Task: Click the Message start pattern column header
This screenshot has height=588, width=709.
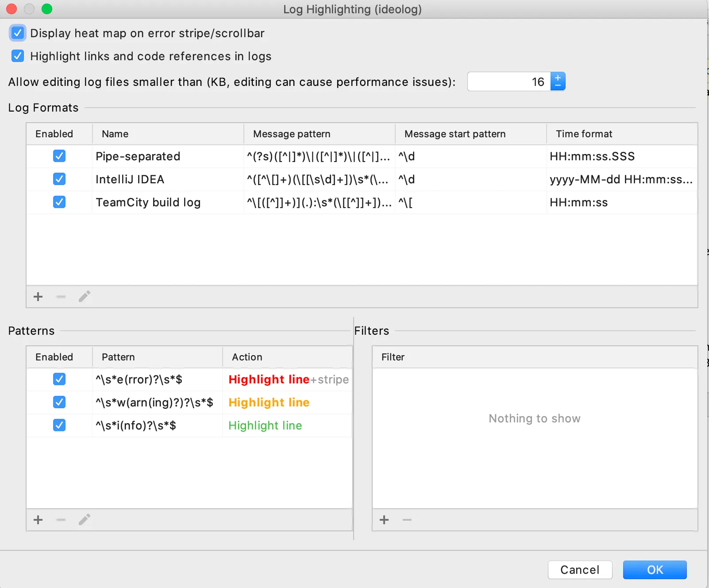Action: click(x=471, y=134)
